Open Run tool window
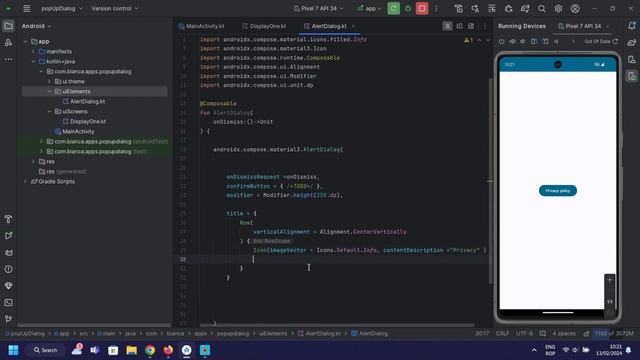This screenshot has width=640, height=360. click(x=8, y=236)
